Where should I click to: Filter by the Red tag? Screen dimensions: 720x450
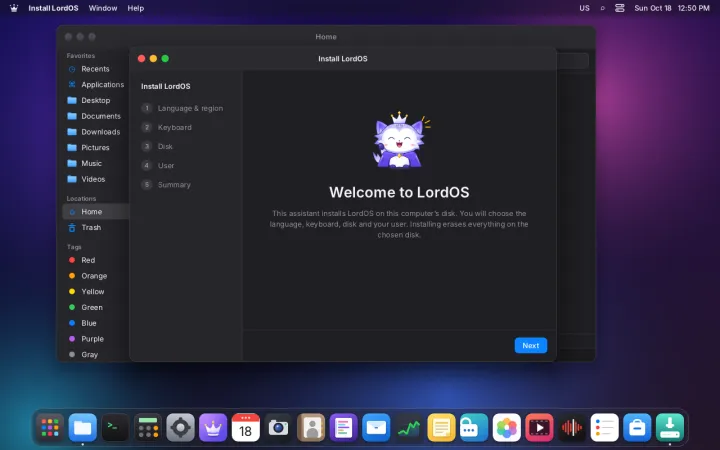pyautogui.click(x=96, y=260)
